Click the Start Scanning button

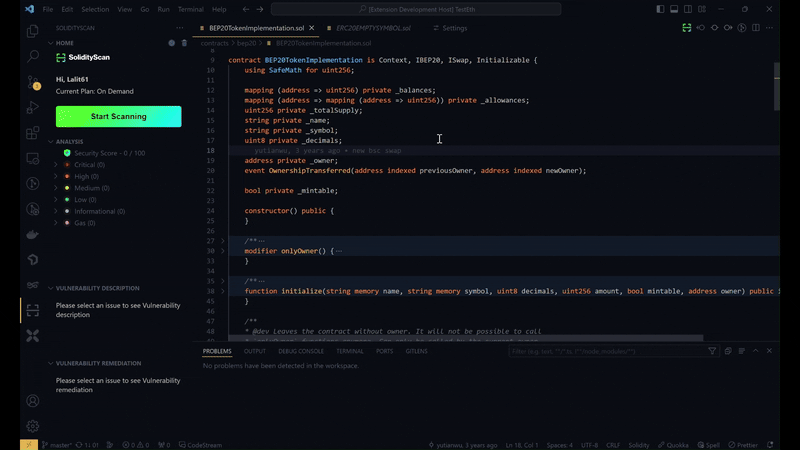(x=118, y=117)
